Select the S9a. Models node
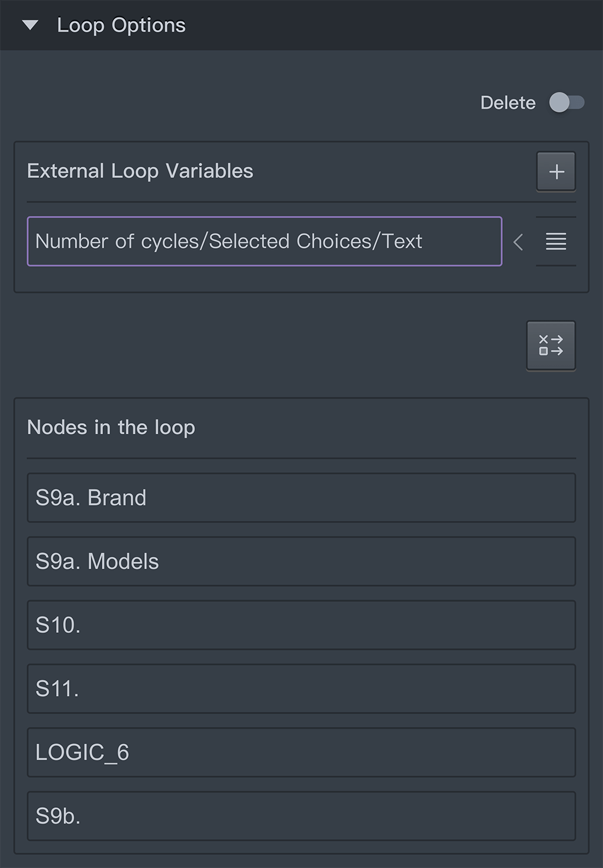Screen dimensions: 603x868 click(301, 562)
